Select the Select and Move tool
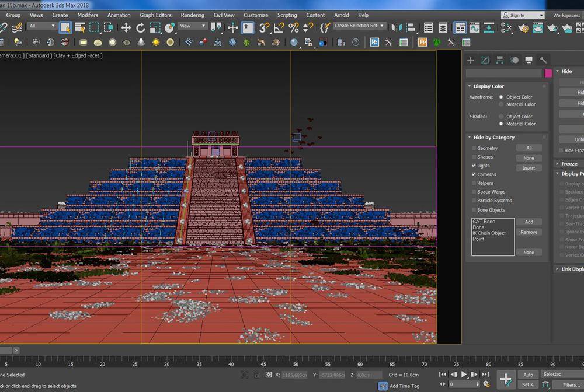Image resolution: width=584 pixels, height=392 pixels. 127,27
